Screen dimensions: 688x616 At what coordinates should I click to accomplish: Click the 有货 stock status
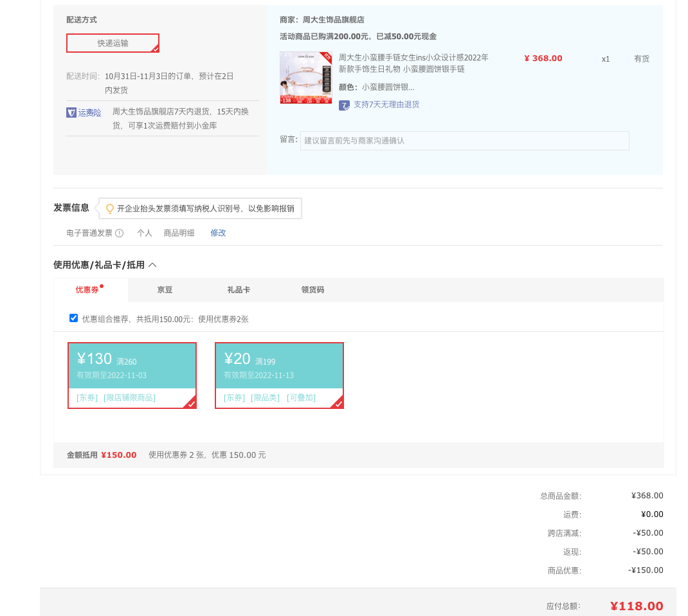point(642,59)
